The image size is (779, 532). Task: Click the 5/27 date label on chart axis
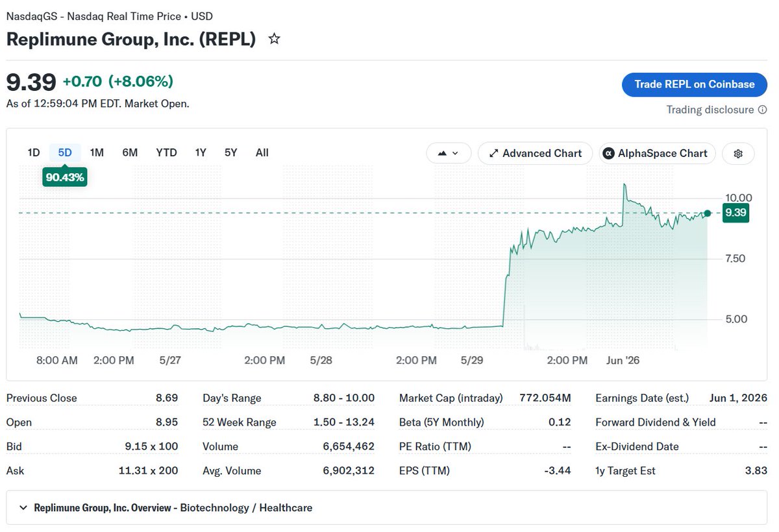point(169,360)
